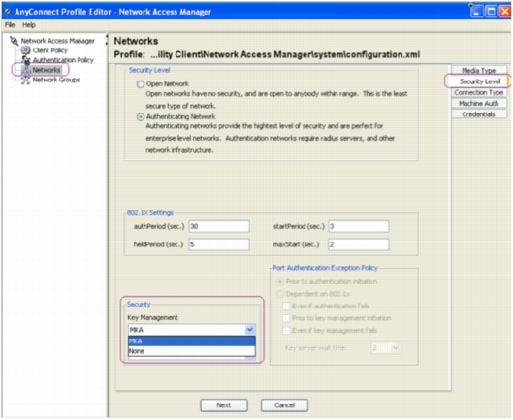Select Dependent on 802.1x option
This screenshot has width=513, height=420.
point(280,294)
